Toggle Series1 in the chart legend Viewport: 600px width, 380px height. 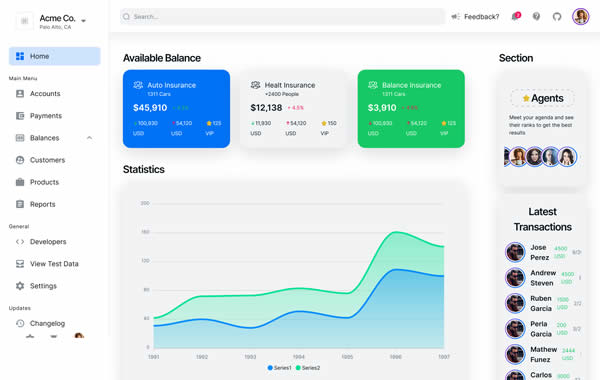click(x=279, y=368)
